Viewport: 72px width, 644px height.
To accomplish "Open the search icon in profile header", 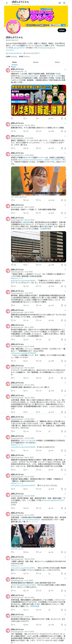I will pos(64,3).
